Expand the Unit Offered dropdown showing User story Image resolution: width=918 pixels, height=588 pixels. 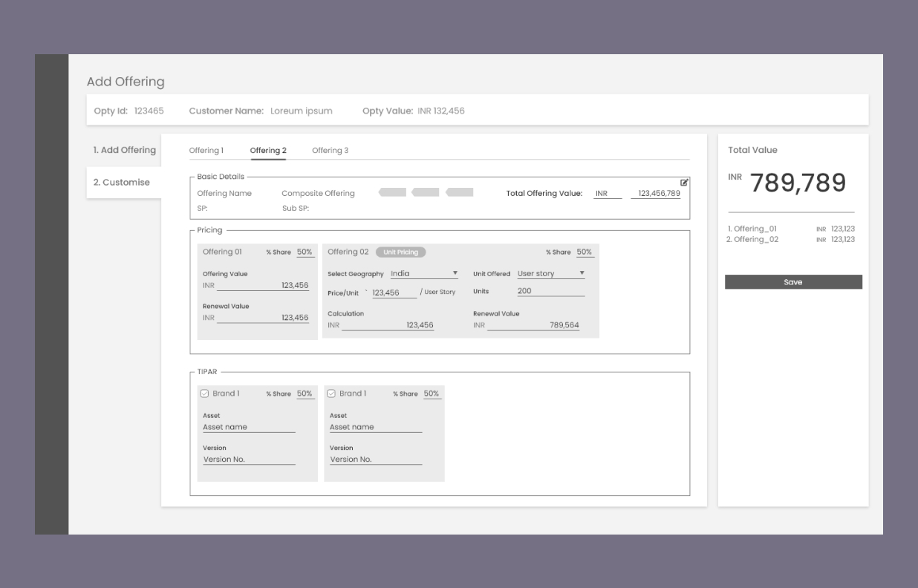550,274
